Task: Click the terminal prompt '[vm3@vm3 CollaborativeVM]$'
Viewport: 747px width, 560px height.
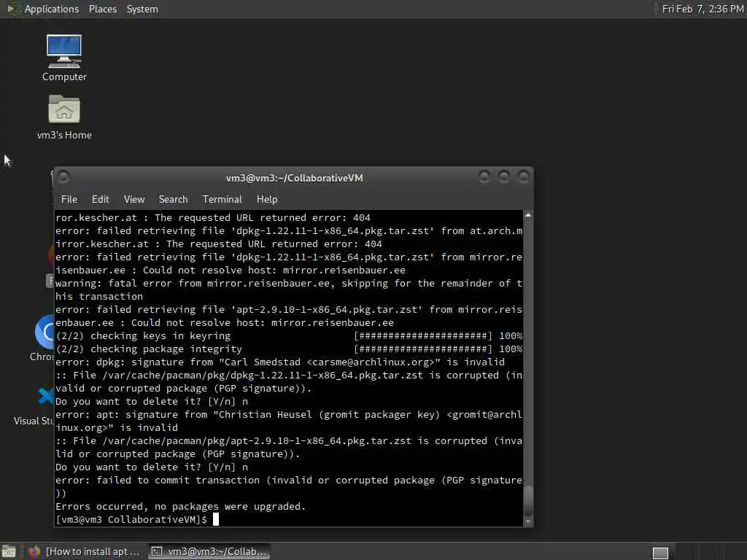Action: pyautogui.click(x=131, y=519)
